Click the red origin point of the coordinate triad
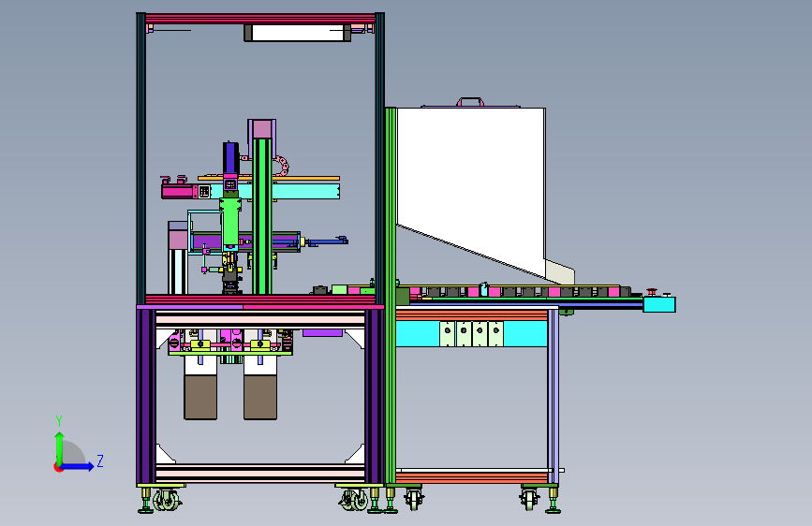 58,467
